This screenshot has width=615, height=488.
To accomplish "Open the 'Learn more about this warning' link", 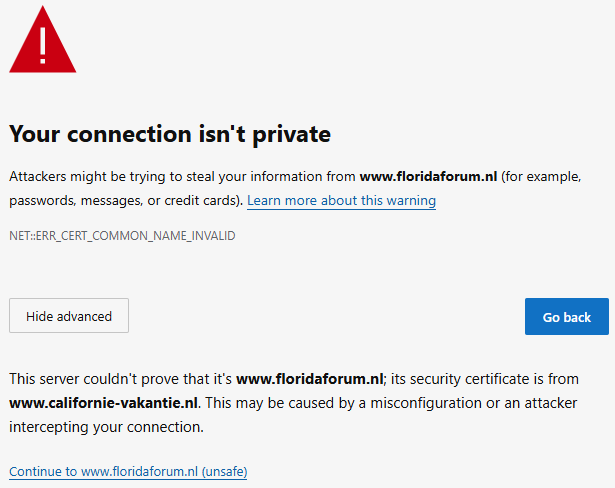I will (341, 200).
